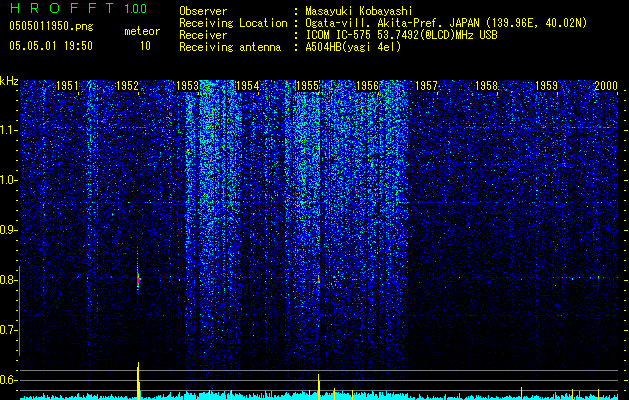Click the kHz axis unit label
This screenshot has height=400, width=629.
click(9, 81)
